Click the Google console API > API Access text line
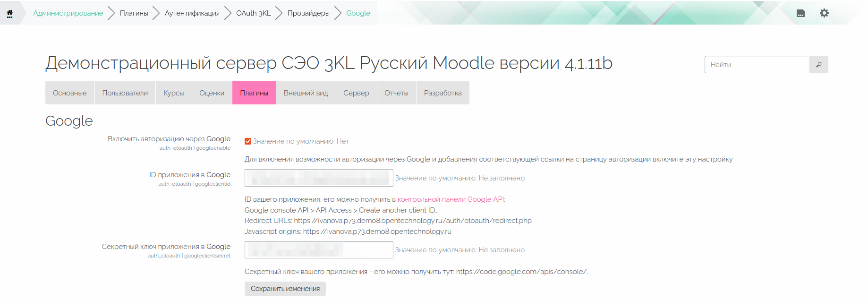The image size is (868, 300). click(x=341, y=210)
